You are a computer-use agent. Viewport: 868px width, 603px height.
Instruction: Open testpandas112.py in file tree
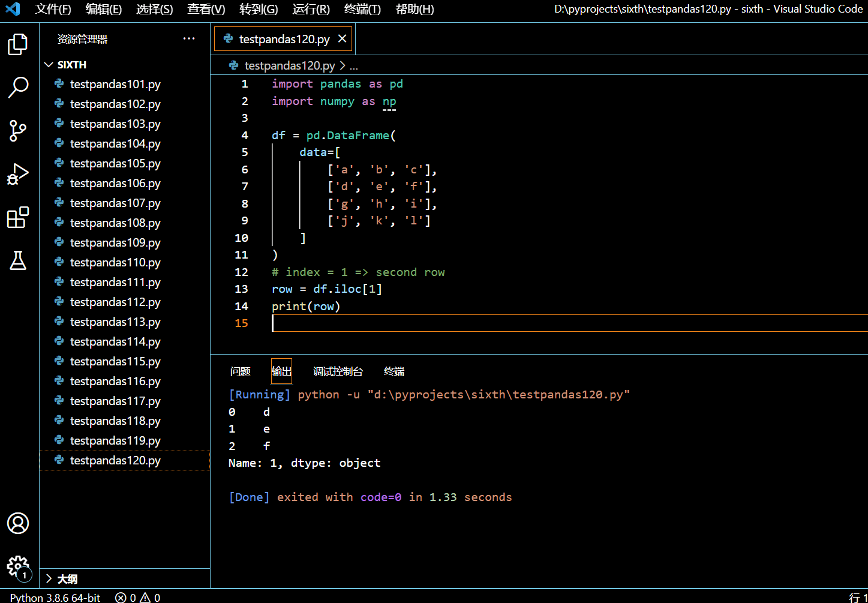tap(125, 302)
